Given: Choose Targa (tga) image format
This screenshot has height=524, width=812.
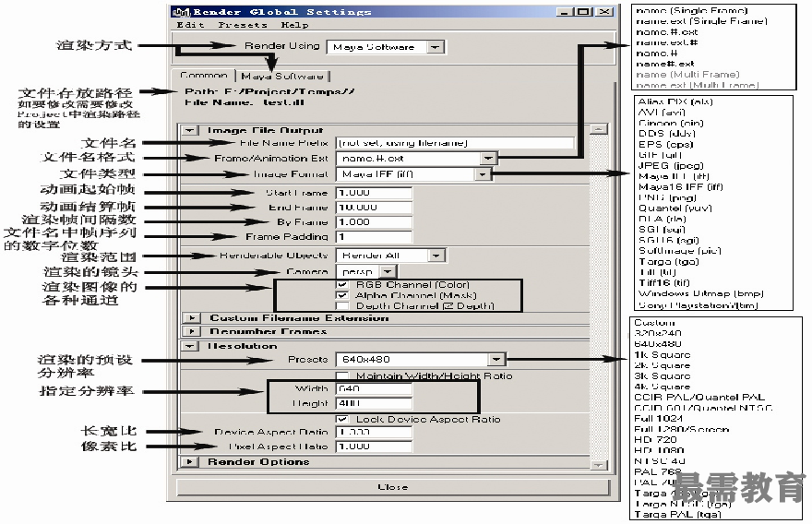Looking at the screenshot, I should tap(669, 261).
